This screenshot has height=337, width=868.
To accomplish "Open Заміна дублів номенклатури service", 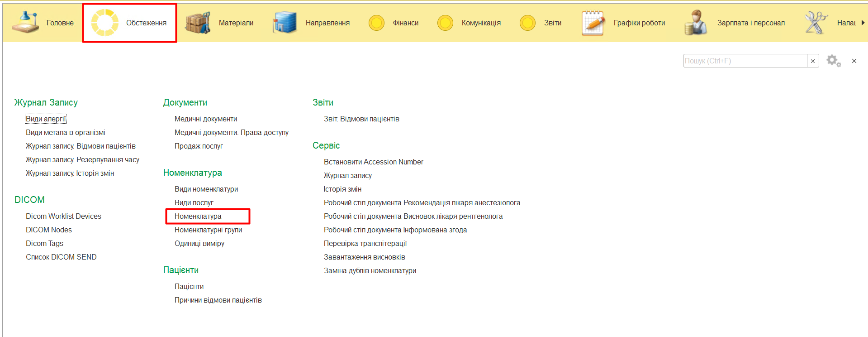I will tap(370, 270).
